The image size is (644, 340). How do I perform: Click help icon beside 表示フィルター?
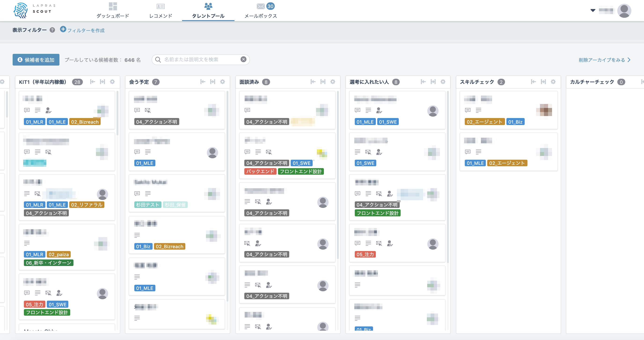(x=52, y=30)
